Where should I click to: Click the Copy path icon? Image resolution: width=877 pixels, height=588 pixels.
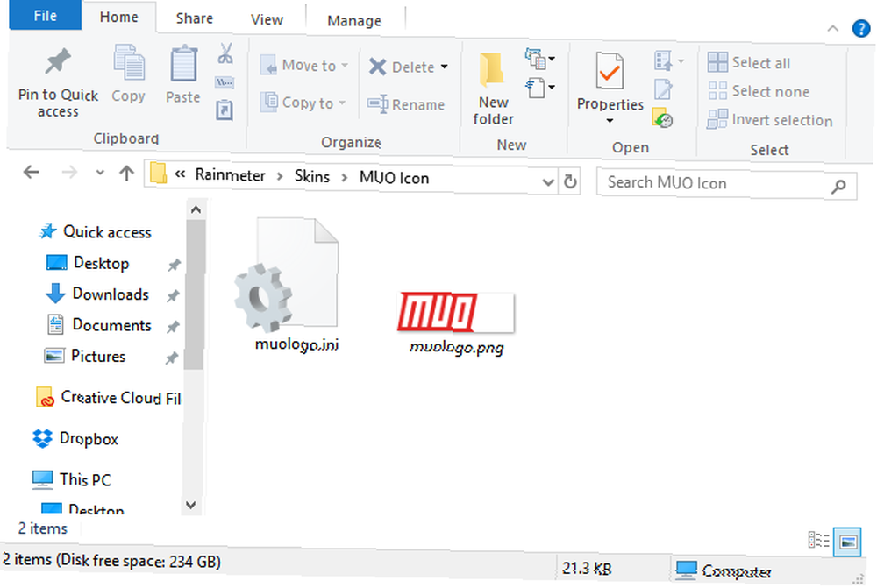(225, 82)
